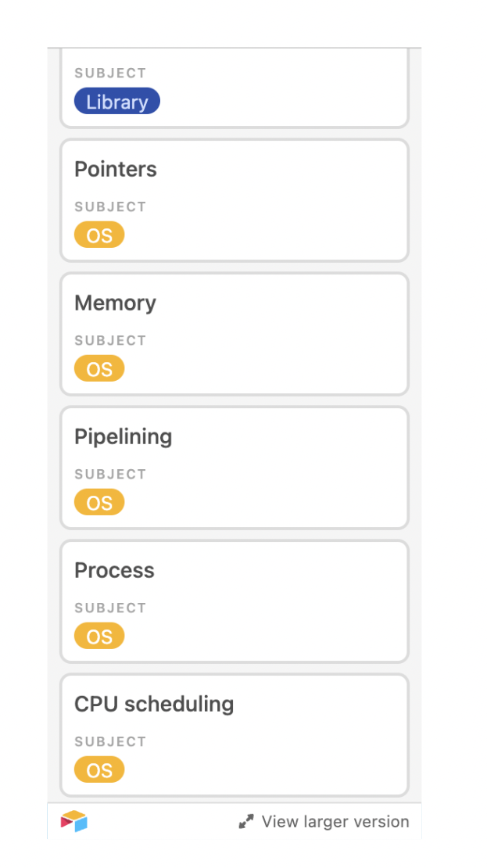The height and width of the screenshot is (868, 487).
Task: Click the "CPU scheduling" title text
Action: pyautogui.click(x=154, y=704)
